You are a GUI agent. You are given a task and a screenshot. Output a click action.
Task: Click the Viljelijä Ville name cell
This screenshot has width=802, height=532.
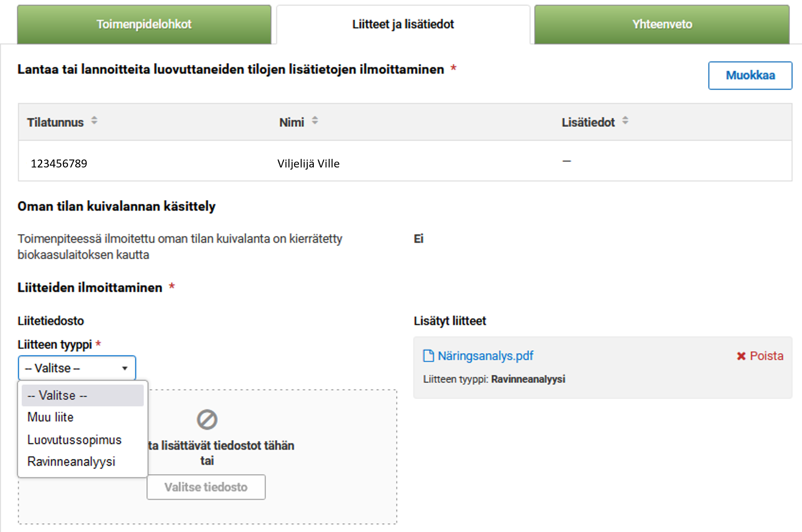[x=308, y=163]
